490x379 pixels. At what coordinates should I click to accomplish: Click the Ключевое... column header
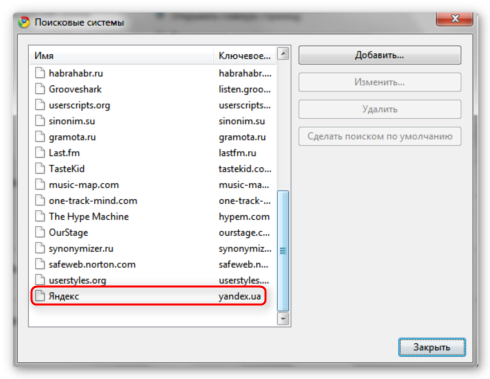click(x=245, y=55)
